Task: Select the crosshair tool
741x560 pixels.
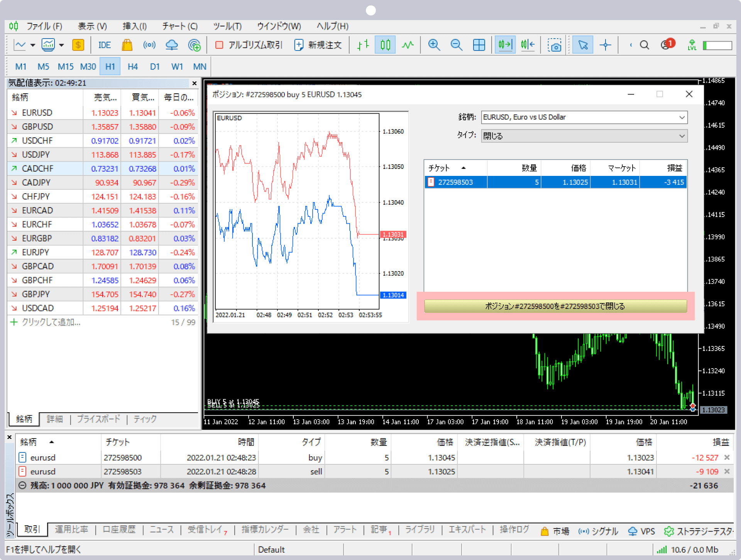Action: coord(605,45)
